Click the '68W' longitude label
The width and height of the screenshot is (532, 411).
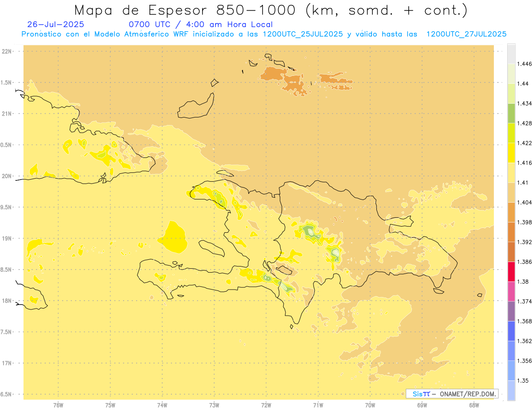(x=474, y=405)
